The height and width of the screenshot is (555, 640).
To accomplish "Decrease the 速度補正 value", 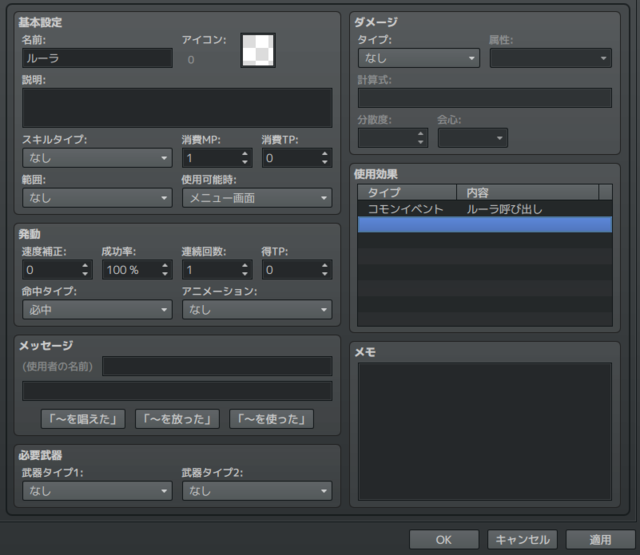I will coord(85,274).
